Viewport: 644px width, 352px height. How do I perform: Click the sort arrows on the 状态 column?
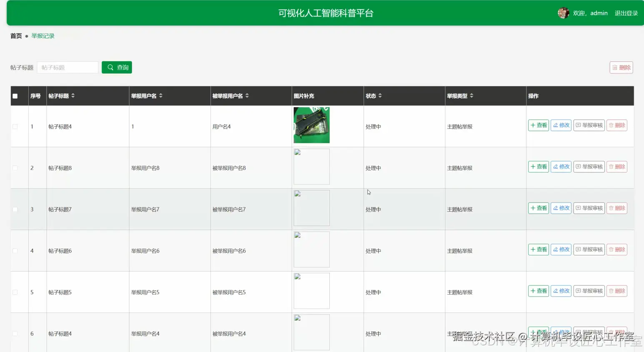380,95
